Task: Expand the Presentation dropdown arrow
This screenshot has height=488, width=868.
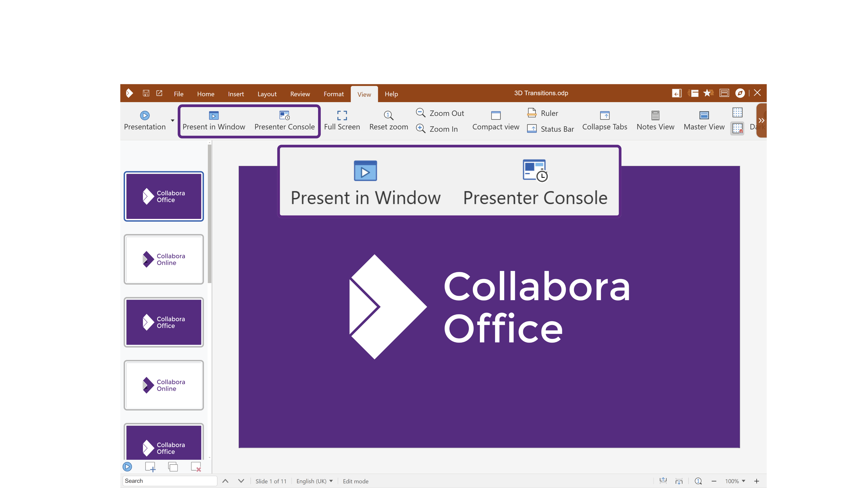Action: [172, 121]
